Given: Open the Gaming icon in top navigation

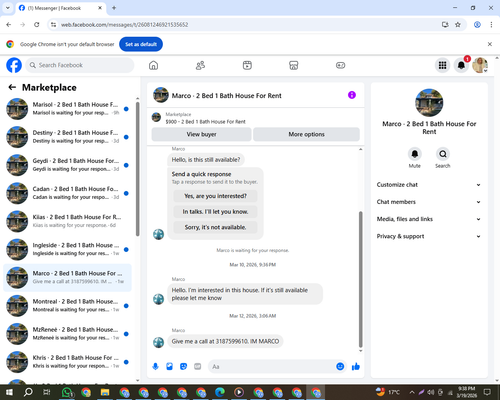Looking at the screenshot, I should (x=340, y=65).
